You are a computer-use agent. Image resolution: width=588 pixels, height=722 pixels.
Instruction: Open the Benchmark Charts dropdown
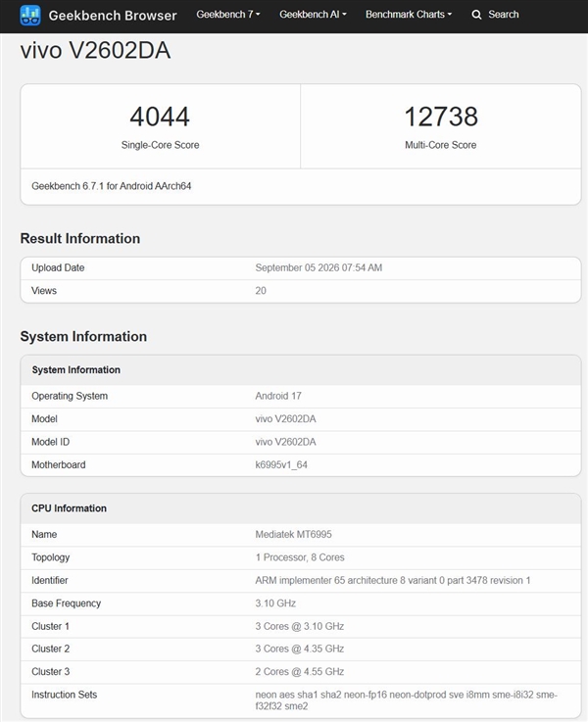(x=409, y=15)
